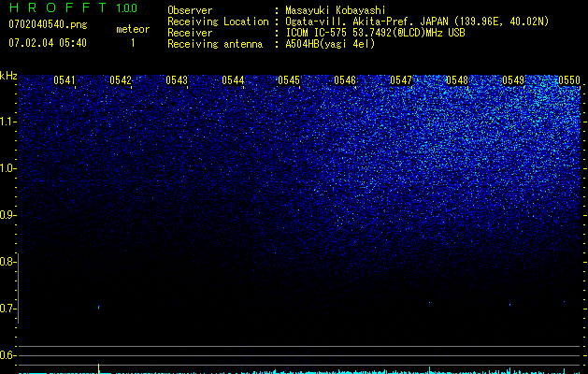The width and height of the screenshot is (588, 374).
Task: Click the meteor echo dot after 0541
Action: click(x=99, y=308)
